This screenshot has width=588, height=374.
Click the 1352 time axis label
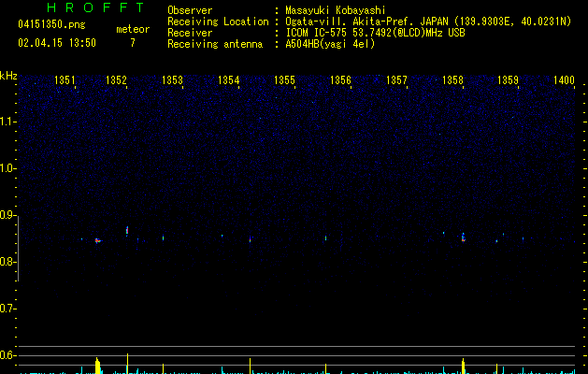[116, 80]
